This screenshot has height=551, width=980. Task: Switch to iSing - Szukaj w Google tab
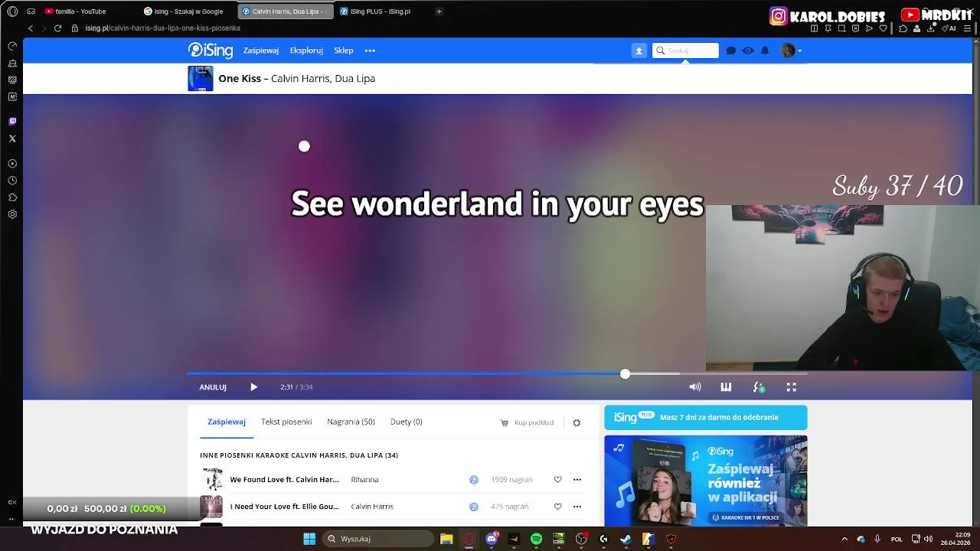click(184, 11)
